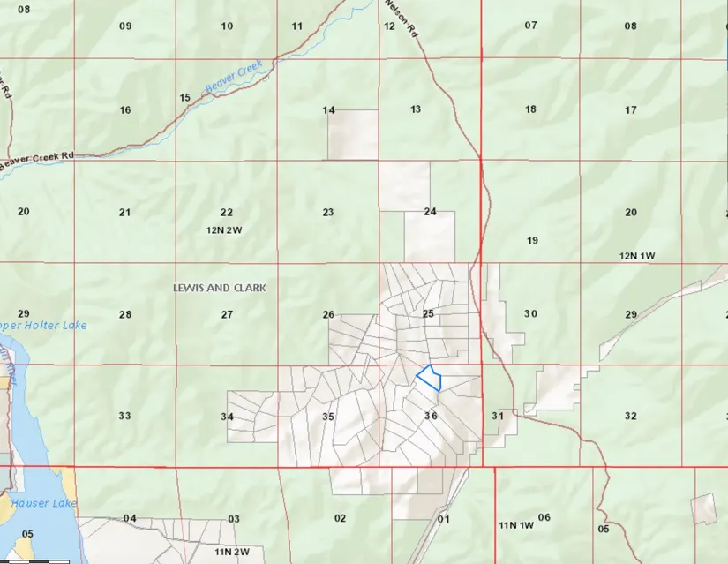Click section number 24 label
Screen dimensions: 728x564
(430, 212)
